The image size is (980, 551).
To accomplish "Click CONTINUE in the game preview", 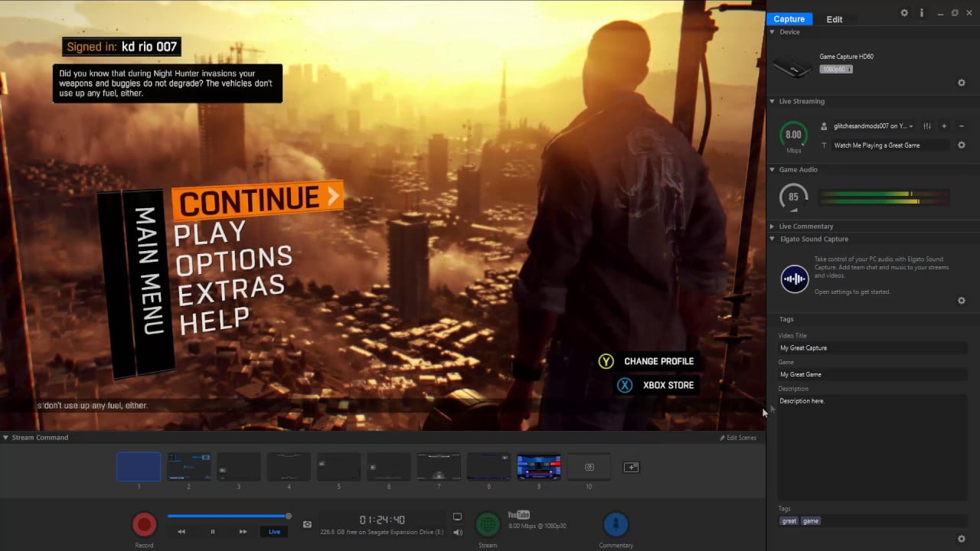I will pyautogui.click(x=257, y=200).
